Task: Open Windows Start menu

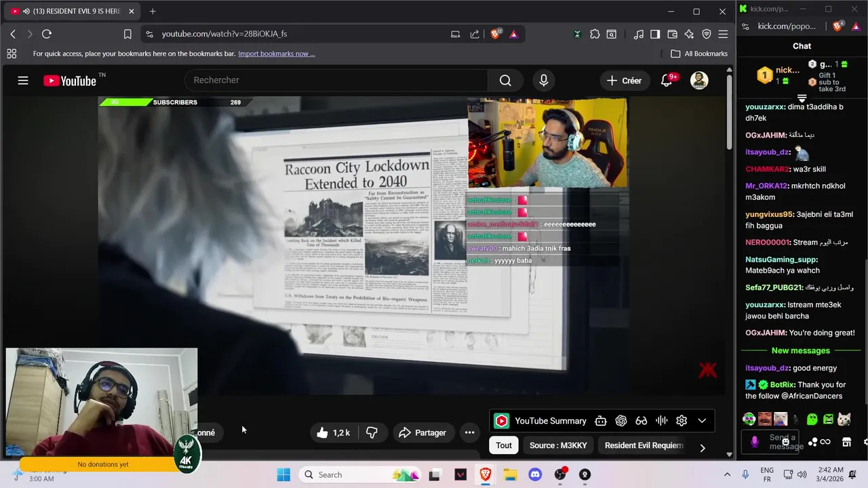Action: click(283, 474)
